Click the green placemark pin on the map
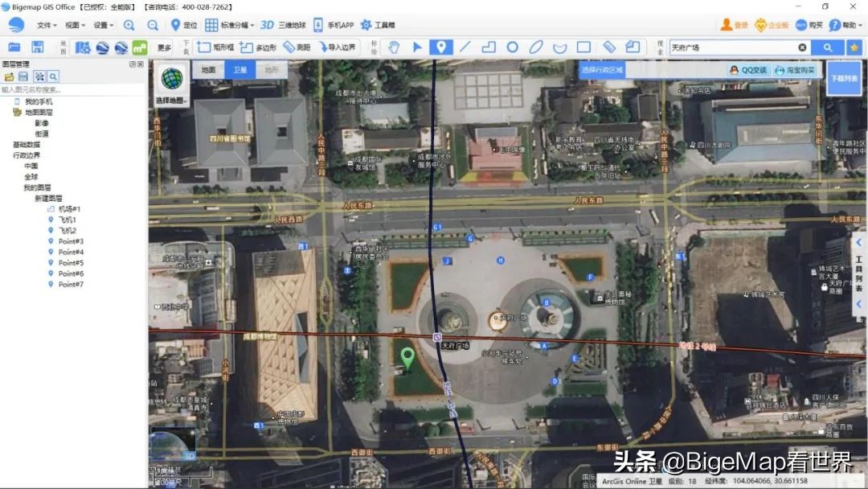 pos(407,358)
